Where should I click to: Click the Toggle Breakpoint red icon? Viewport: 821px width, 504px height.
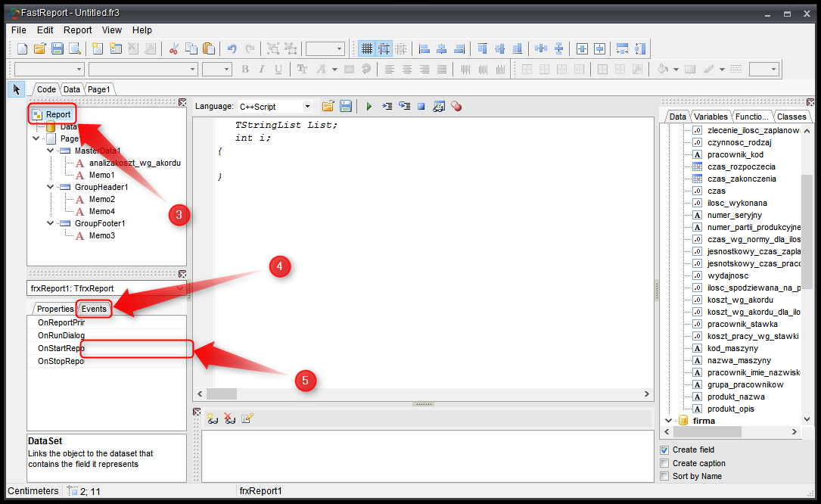(x=456, y=107)
